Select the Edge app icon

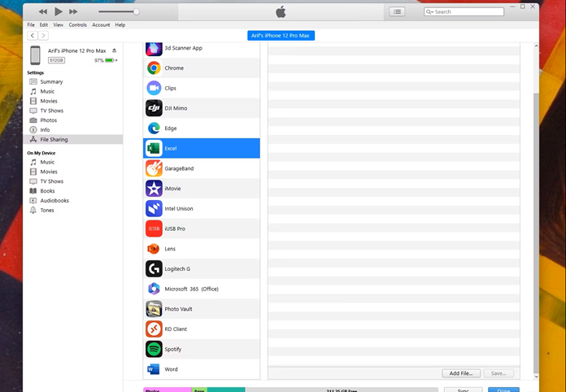pyautogui.click(x=154, y=128)
